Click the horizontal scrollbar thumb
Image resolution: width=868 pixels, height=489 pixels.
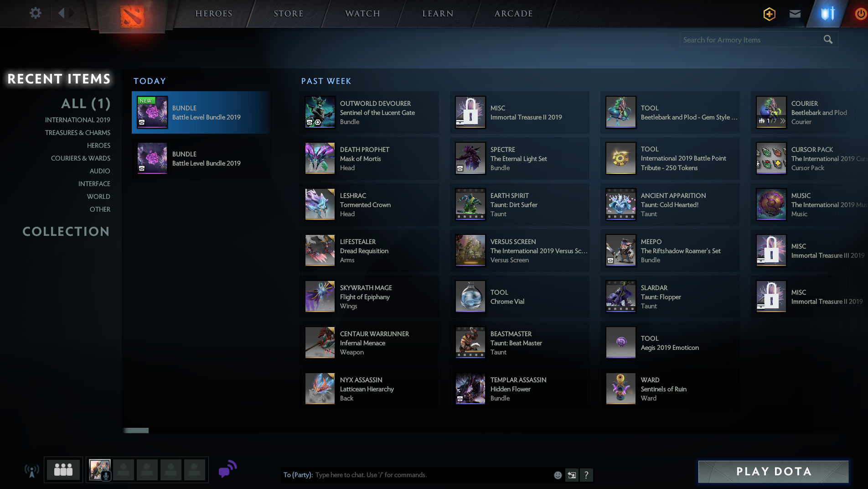pyautogui.click(x=136, y=431)
